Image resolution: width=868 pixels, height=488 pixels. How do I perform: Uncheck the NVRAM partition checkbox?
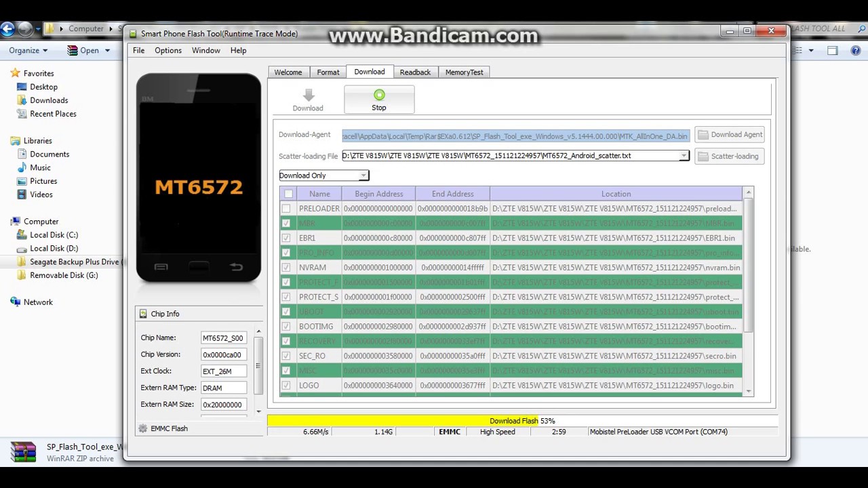click(x=286, y=268)
